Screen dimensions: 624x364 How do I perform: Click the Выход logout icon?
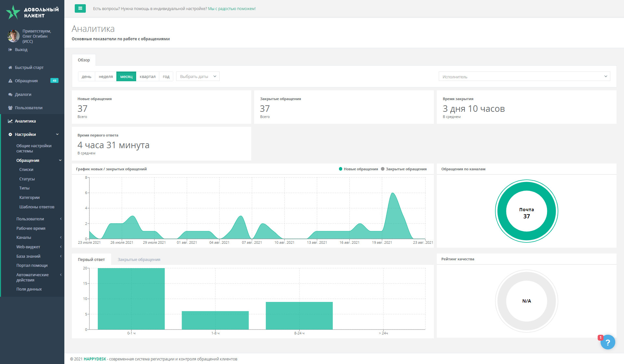(10, 50)
